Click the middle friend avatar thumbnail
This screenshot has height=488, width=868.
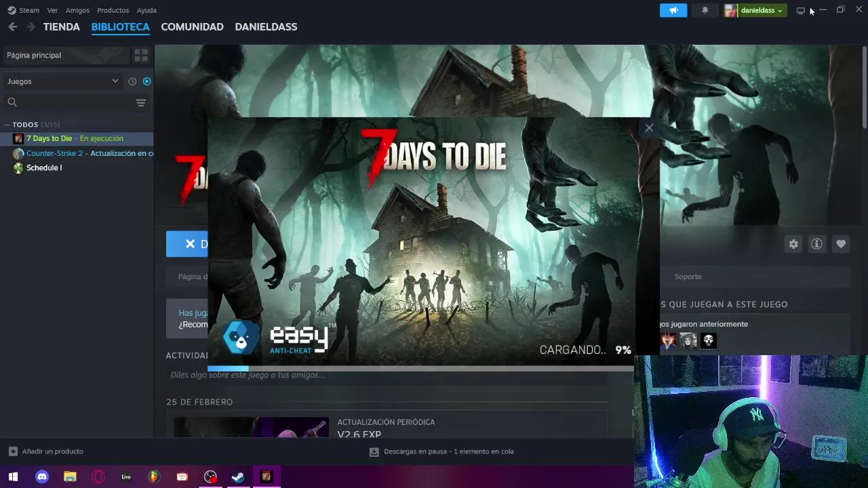tap(688, 341)
